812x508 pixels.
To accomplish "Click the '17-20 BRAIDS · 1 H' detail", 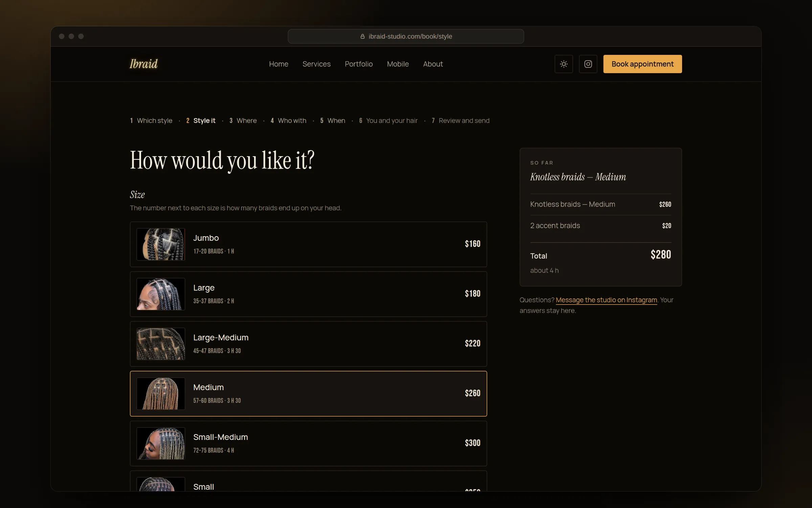I will coord(213,251).
